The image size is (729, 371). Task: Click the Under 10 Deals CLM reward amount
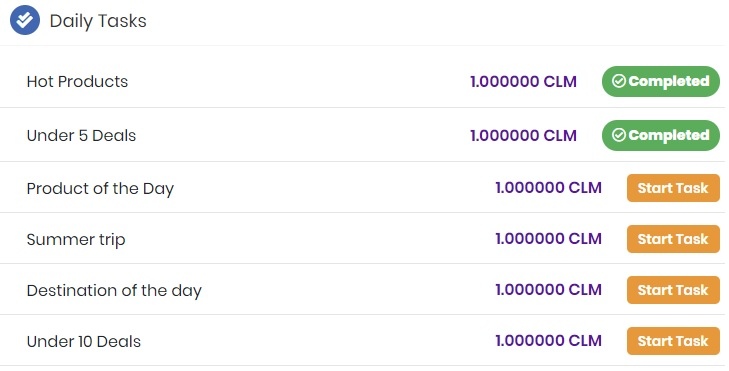(x=549, y=341)
